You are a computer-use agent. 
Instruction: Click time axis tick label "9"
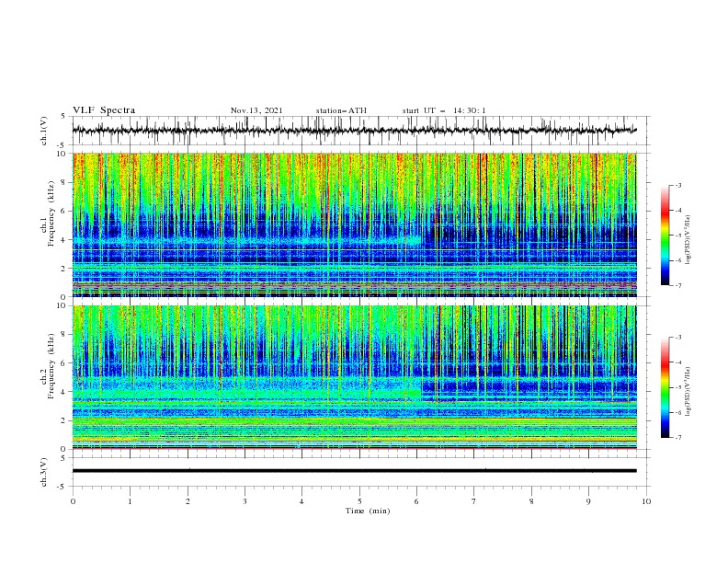588,501
